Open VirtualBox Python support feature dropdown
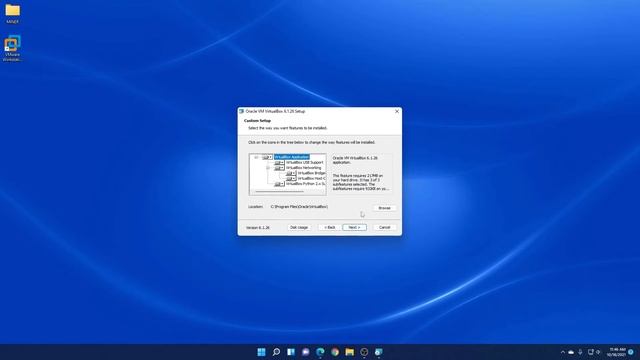Viewport: 640px width, 360px height. pos(279,184)
